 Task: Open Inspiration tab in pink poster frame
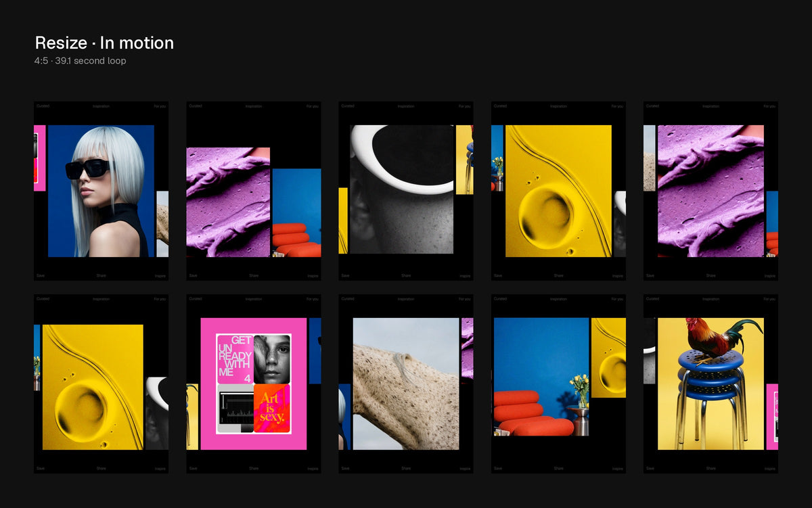pyautogui.click(x=253, y=299)
